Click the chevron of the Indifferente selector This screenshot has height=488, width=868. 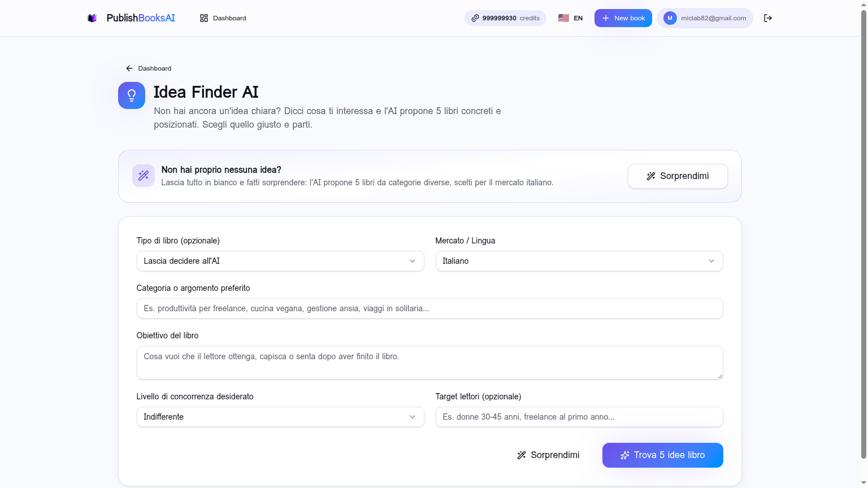click(413, 417)
